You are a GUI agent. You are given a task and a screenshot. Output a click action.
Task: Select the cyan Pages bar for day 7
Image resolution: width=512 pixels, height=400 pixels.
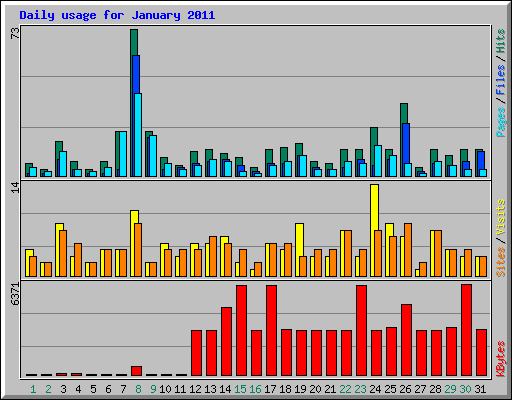coord(123,154)
